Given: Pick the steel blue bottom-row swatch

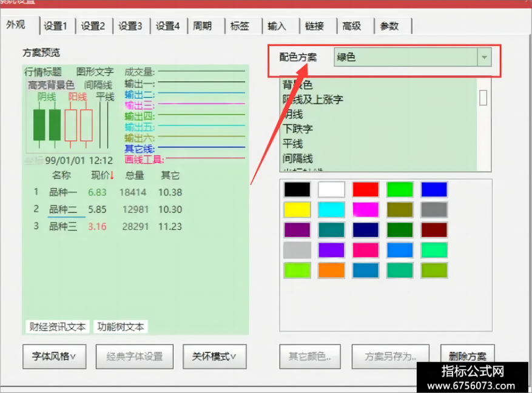Looking at the screenshot, I should coord(365,270).
